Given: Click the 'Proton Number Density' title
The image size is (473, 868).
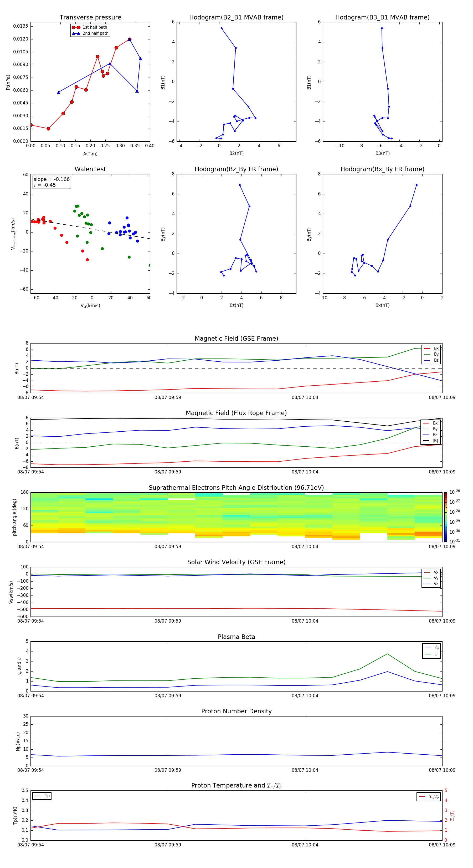Looking at the screenshot, I should [236, 711].
